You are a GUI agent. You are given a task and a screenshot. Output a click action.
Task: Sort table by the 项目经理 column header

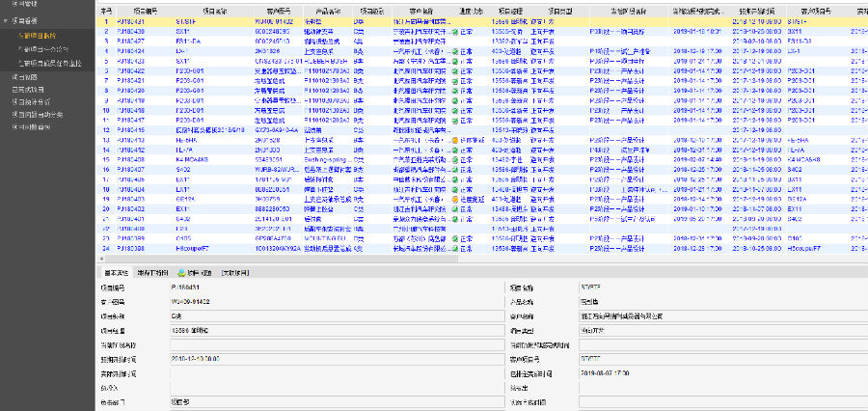(x=509, y=8)
